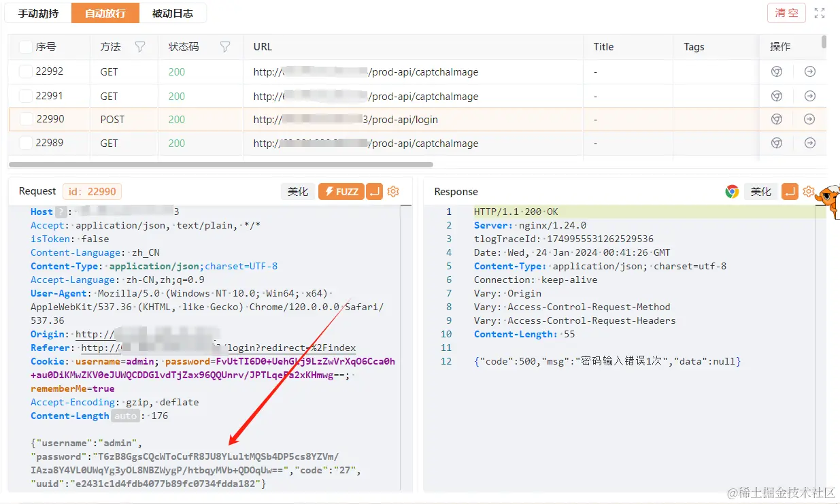
Task: Click "Content-Language: zh_CN" header
Action: (x=95, y=252)
